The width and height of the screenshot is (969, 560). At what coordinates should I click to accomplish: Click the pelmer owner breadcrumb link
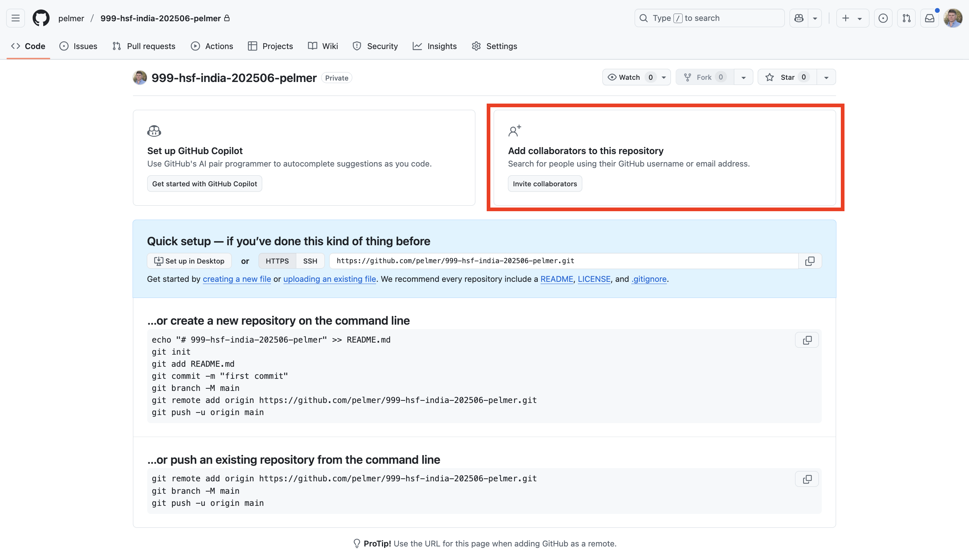71,18
